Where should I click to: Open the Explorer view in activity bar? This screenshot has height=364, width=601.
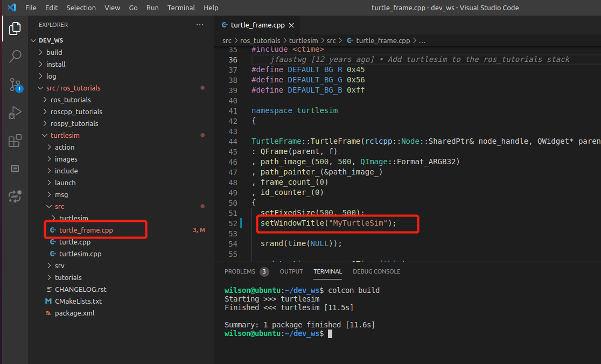15,29
